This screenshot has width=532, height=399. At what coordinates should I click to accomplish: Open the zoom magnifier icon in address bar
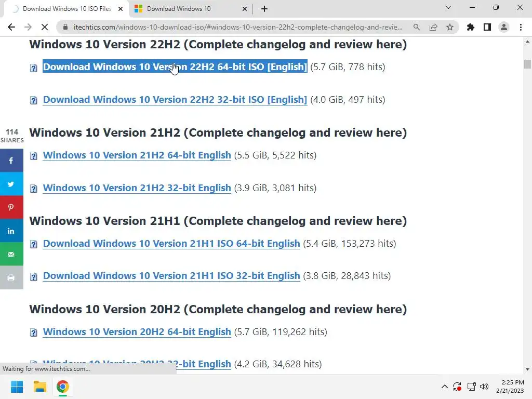click(x=416, y=27)
